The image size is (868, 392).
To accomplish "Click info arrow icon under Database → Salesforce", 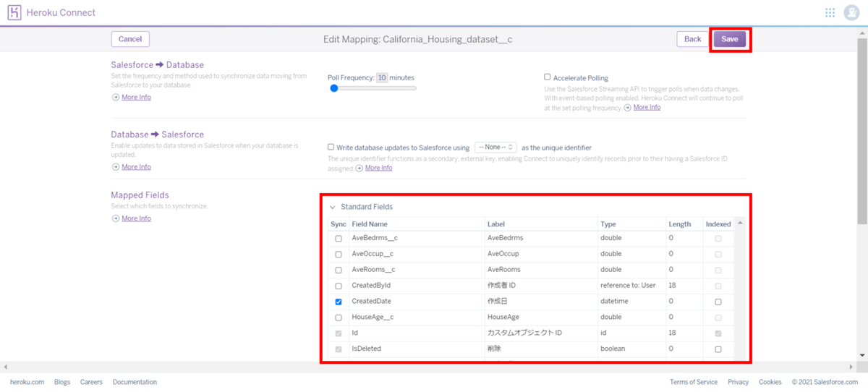I will pos(115,167).
